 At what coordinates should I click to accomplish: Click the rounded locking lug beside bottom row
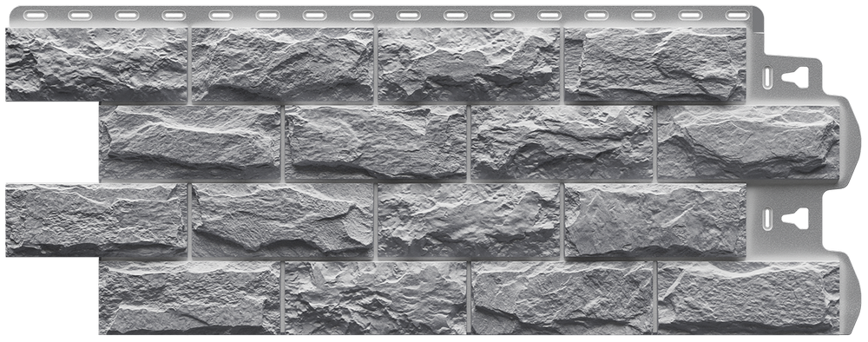coord(851,293)
